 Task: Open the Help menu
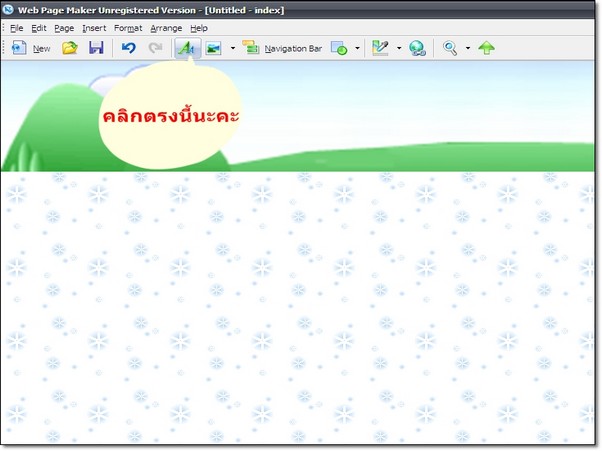[x=199, y=28]
